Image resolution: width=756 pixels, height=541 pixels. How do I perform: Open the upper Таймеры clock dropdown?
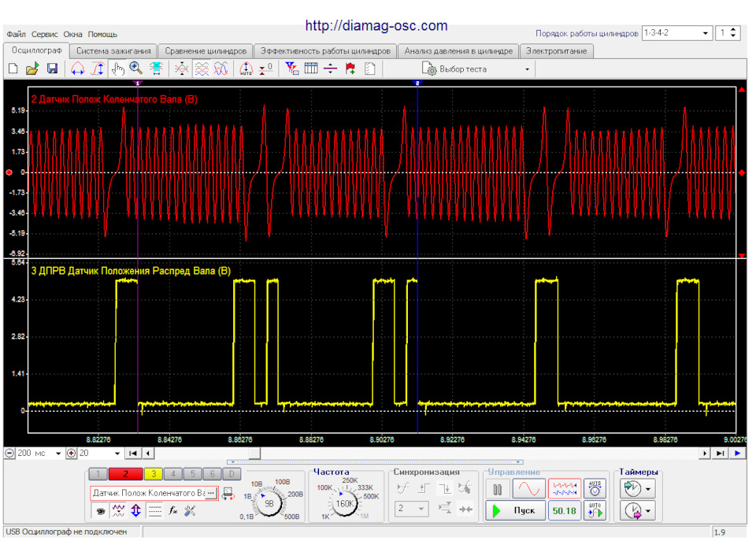pyautogui.click(x=637, y=489)
